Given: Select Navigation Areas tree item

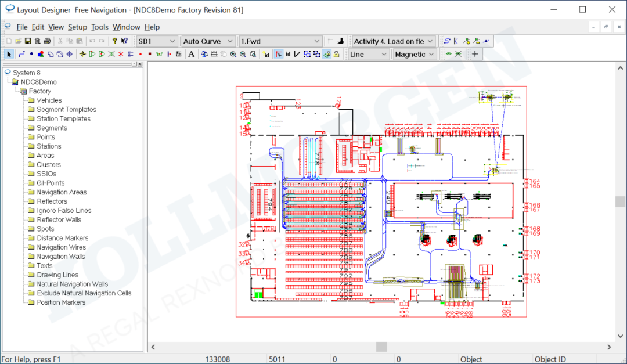Looking at the screenshot, I should click(x=62, y=192).
